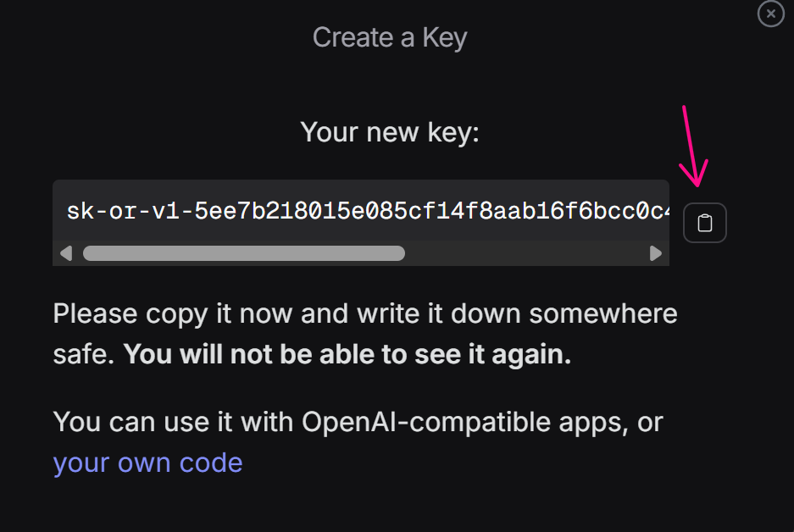This screenshot has height=532, width=794.
Task: Click the 'Create a Key' dialog title
Action: point(389,37)
